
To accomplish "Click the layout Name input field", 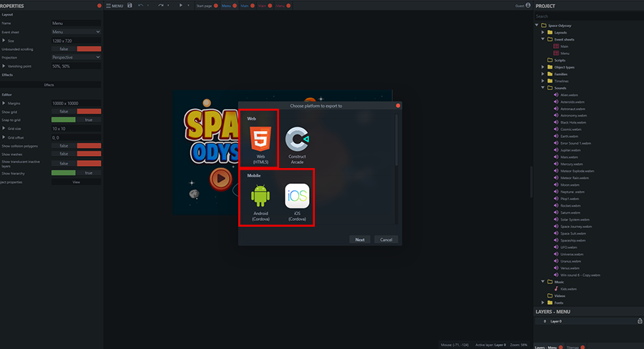I will click(76, 23).
